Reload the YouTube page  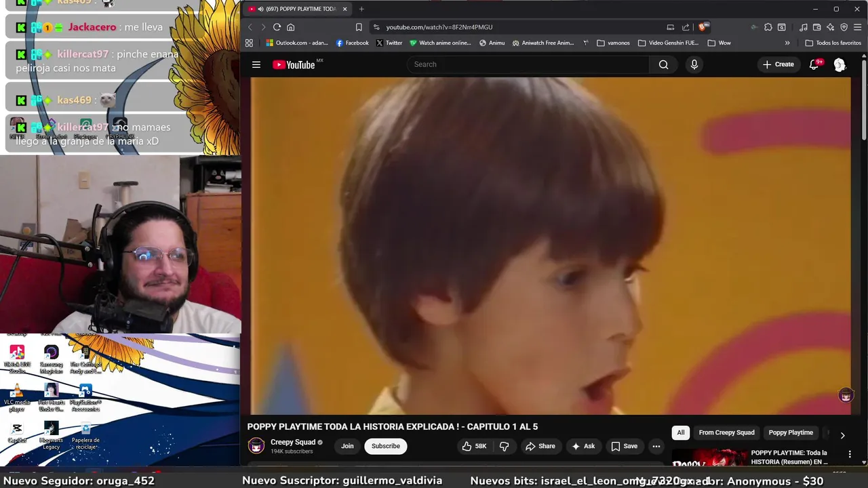277,27
